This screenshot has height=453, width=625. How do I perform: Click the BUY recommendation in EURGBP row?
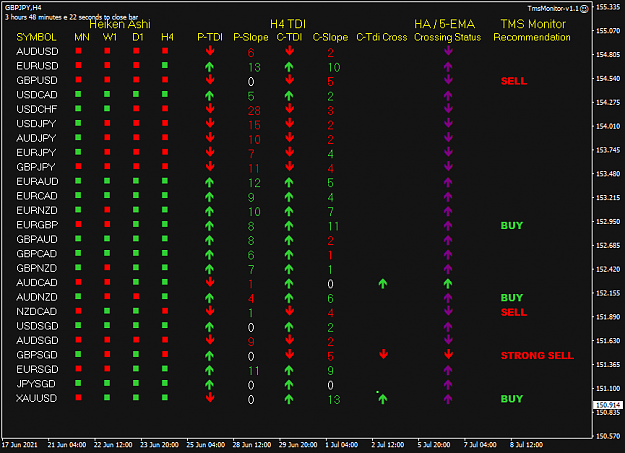pyautogui.click(x=512, y=225)
